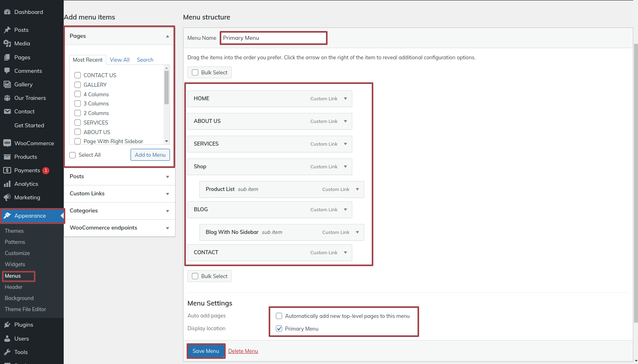Image resolution: width=638 pixels, height=364 pixels.
Task: Expand the WooCommerce endpoints section
Action: (x=168, y=228)
